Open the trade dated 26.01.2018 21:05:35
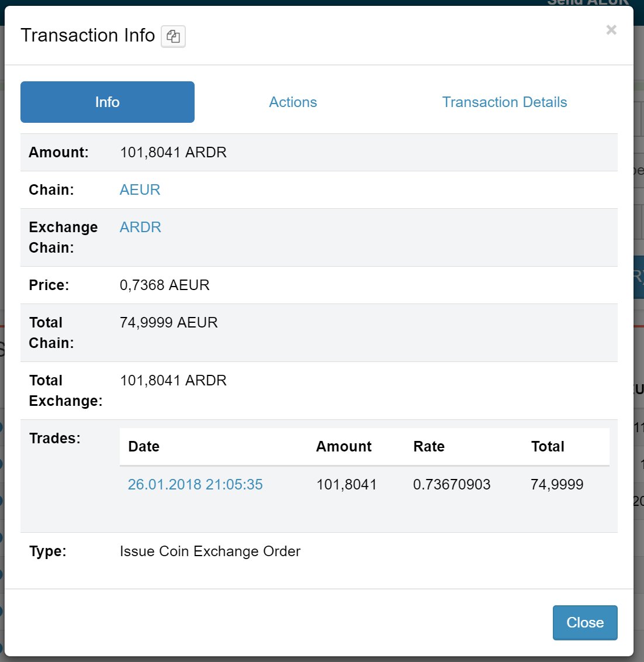This screenshot has height=662, width=644. coord(195,484)
